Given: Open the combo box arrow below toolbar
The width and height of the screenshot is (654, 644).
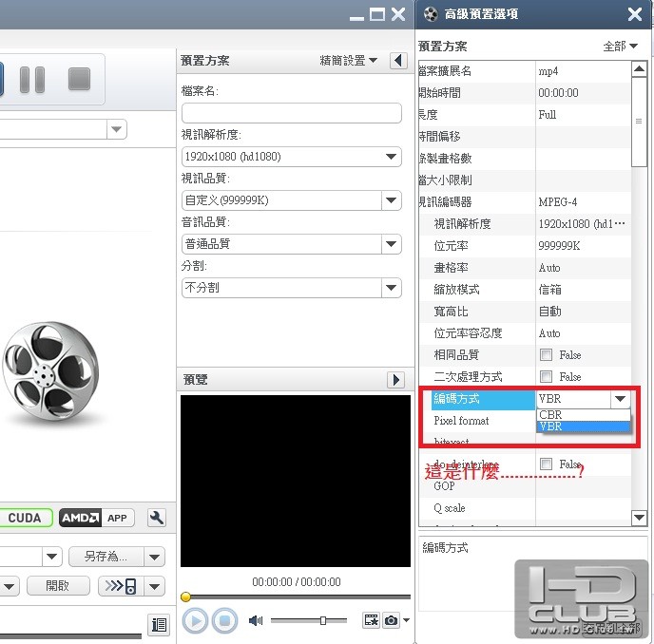Looking at the screenshot, I should tap(117, 129).
